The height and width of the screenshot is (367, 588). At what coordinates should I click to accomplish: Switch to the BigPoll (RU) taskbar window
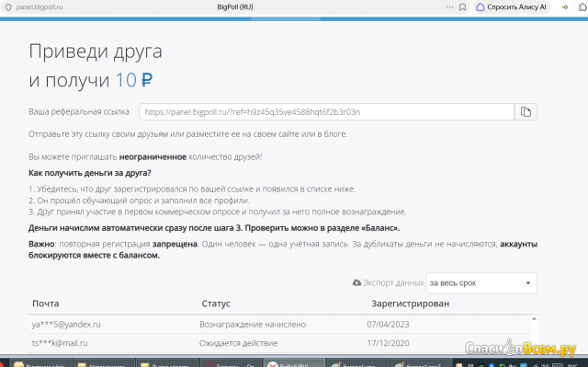coord(294,363)
